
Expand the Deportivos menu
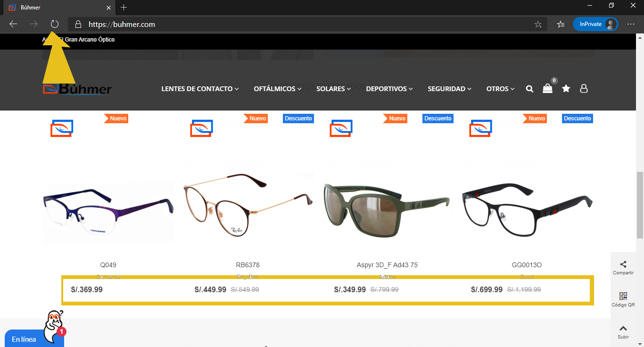[389, 89]
